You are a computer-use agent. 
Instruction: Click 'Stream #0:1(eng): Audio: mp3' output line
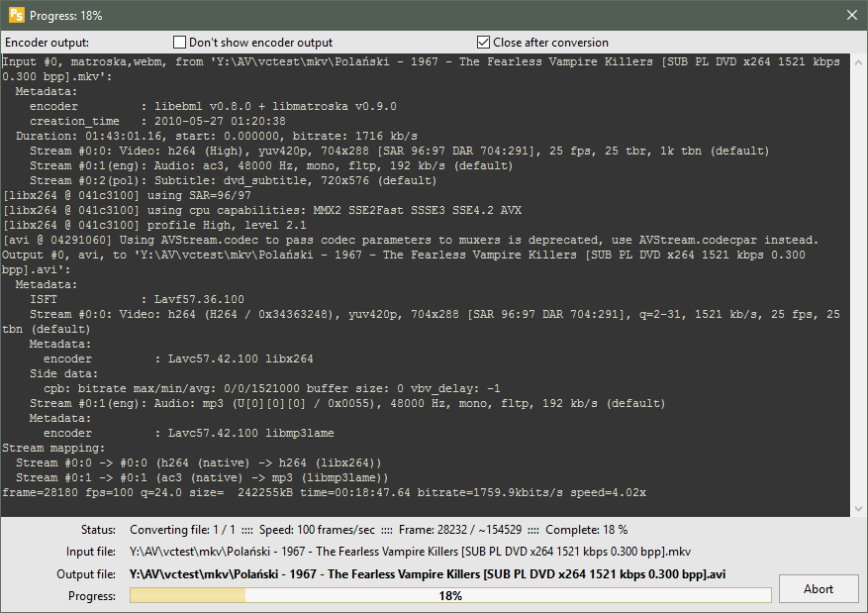[347, 404]
